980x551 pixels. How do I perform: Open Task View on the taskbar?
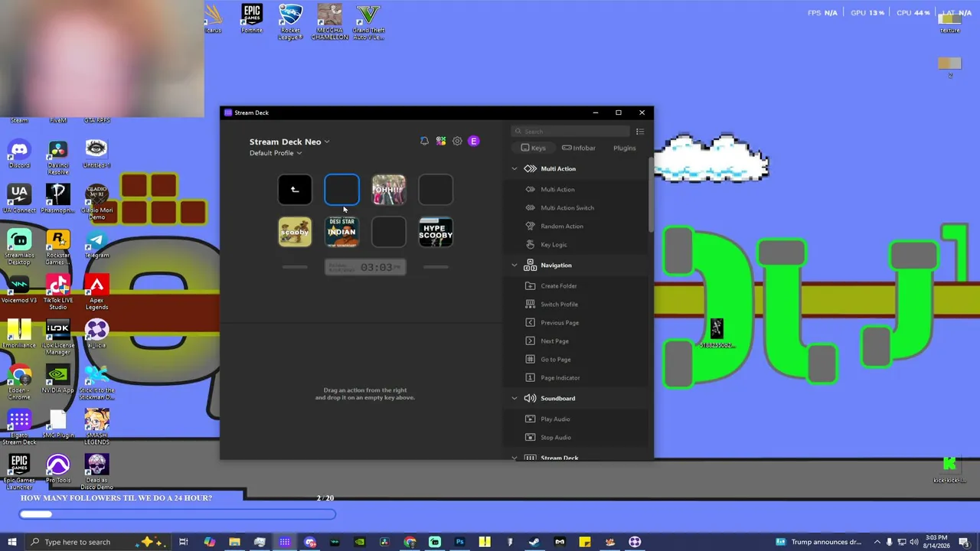(x=184, y=542)
